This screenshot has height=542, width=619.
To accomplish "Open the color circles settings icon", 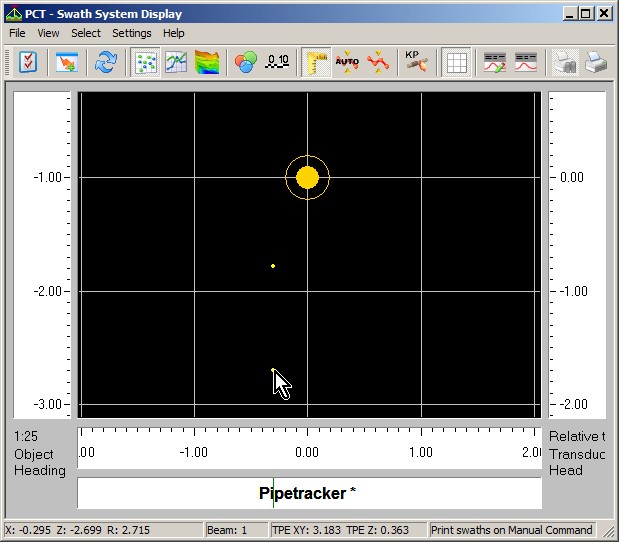I will coord(246,63).
